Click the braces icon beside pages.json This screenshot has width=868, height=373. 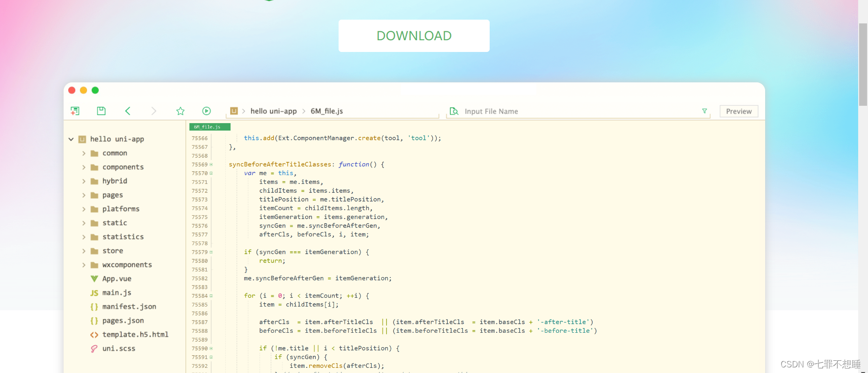point(94,321)
